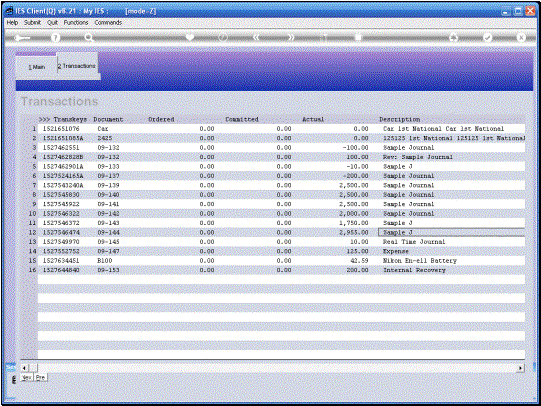Click the Pre button below the grid
This screenshot has width=541, height=406.
pos(40,377)
